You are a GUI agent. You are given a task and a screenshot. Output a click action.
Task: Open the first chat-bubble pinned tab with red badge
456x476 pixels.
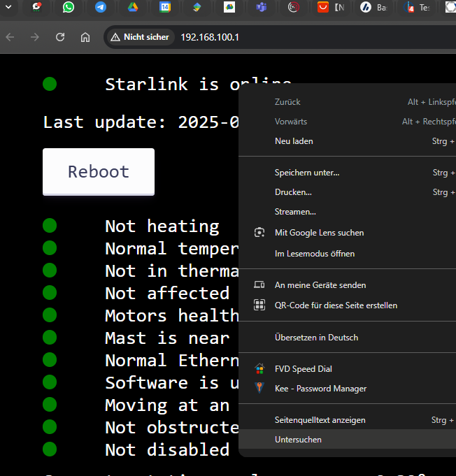(36, 7)
